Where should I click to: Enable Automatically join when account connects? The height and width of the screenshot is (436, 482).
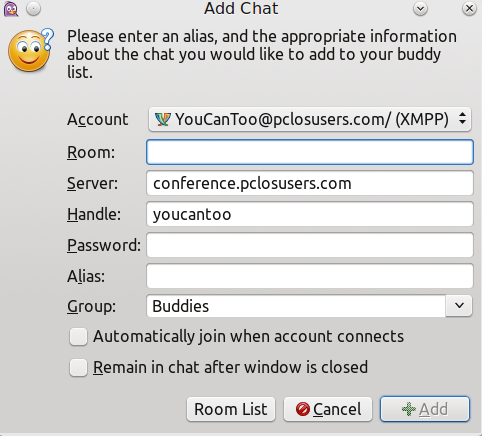[x=78, y=336]
